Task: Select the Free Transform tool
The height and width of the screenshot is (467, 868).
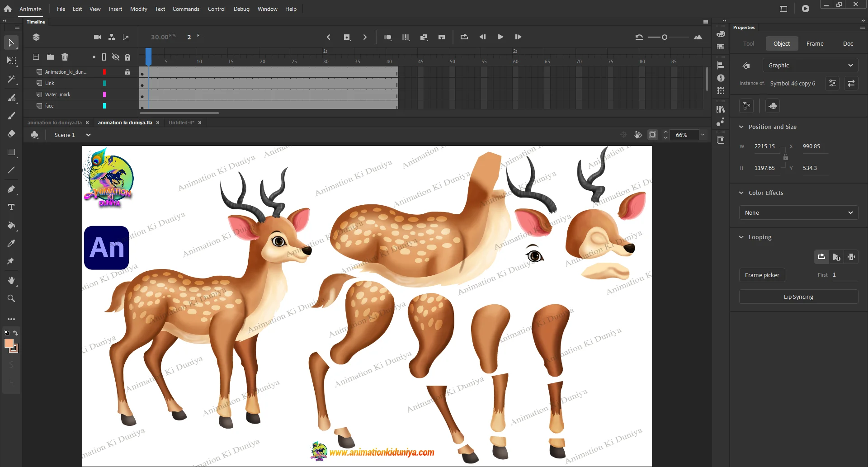Action: 11,61
